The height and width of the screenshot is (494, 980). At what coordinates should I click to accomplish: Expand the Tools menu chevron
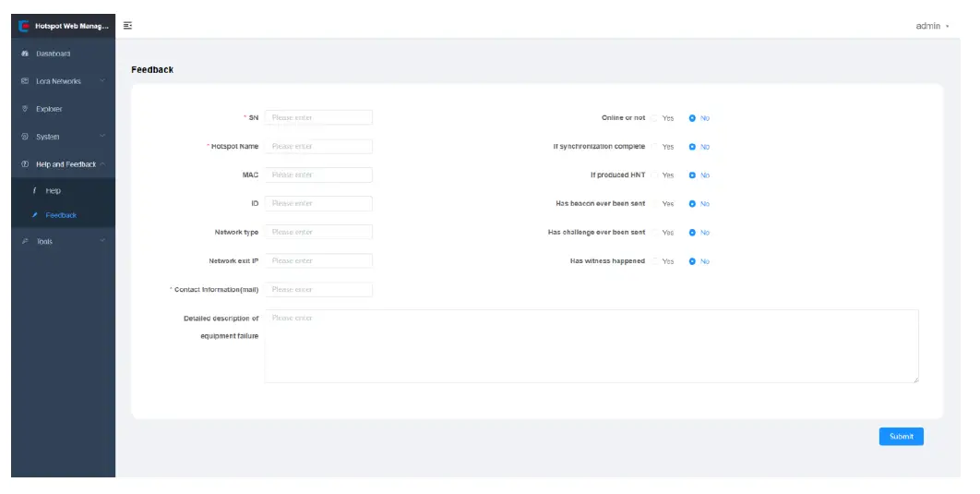tap(102, 241)
